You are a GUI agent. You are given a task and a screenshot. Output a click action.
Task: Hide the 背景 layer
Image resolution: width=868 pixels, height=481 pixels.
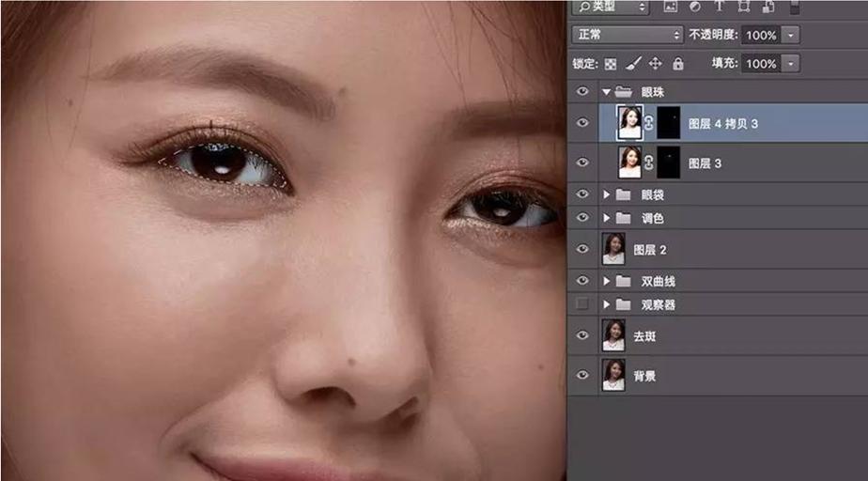(582, 375)
